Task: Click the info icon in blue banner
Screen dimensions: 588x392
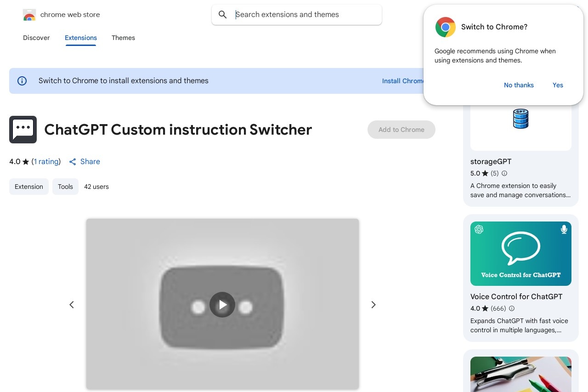Action: click(x=22, y=81)
